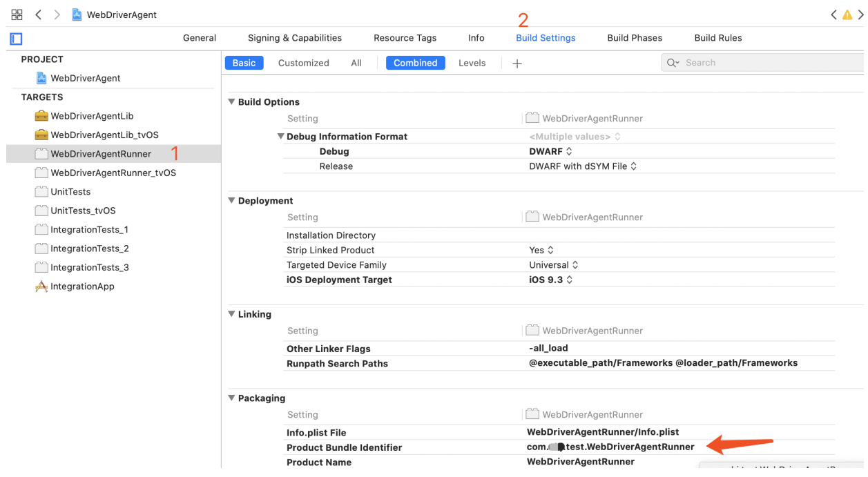Open Signing & Capabilities tab
The width and height of the screenshot is (868, 477).
[x=295, y=38]
